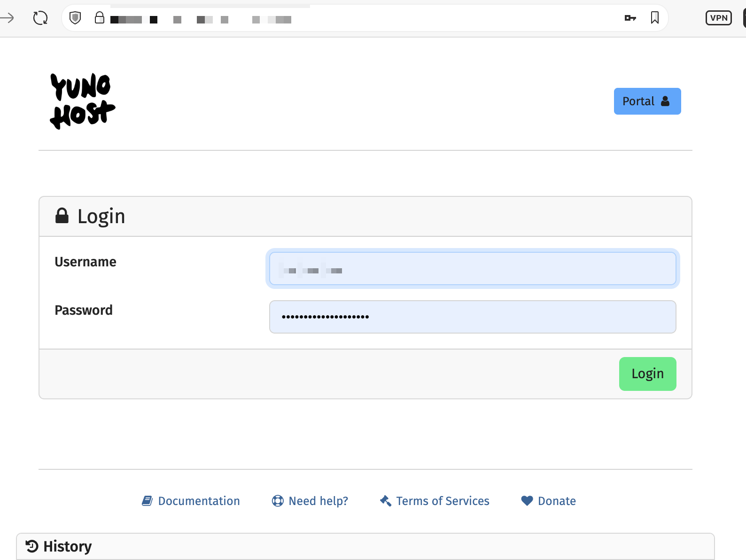This screenshot has width=746, height=560.
Task: Click the browser forward arrow
Action: 8,18
